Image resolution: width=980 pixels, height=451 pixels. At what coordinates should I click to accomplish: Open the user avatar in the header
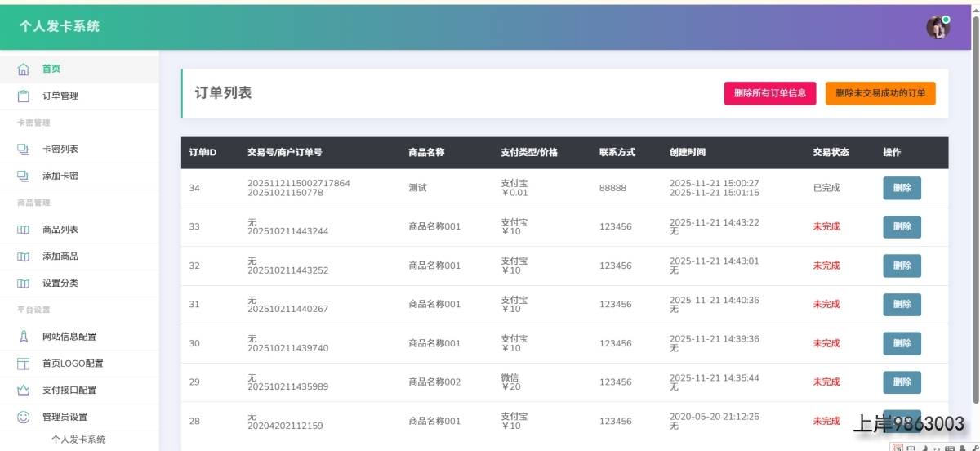point(938,27)
